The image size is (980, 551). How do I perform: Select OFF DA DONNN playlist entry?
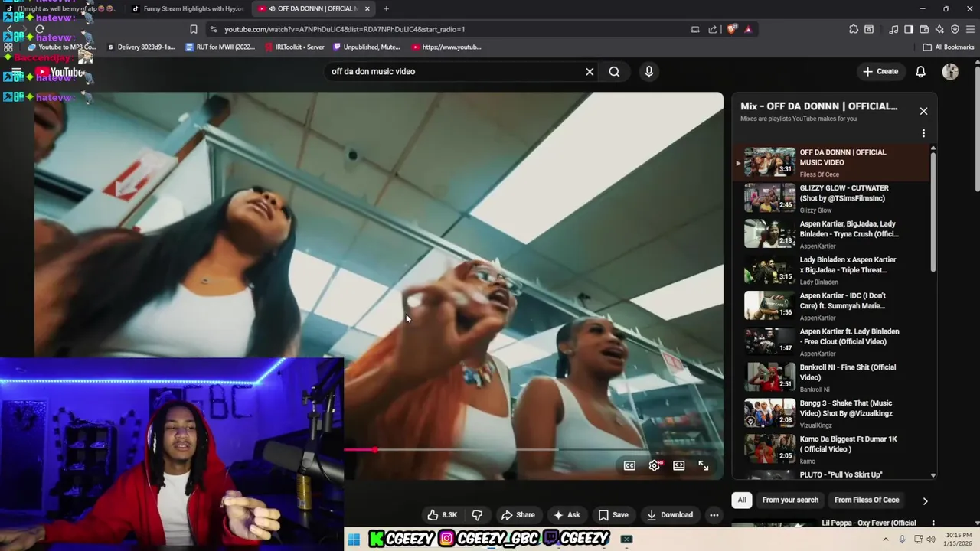click(831, 162)
